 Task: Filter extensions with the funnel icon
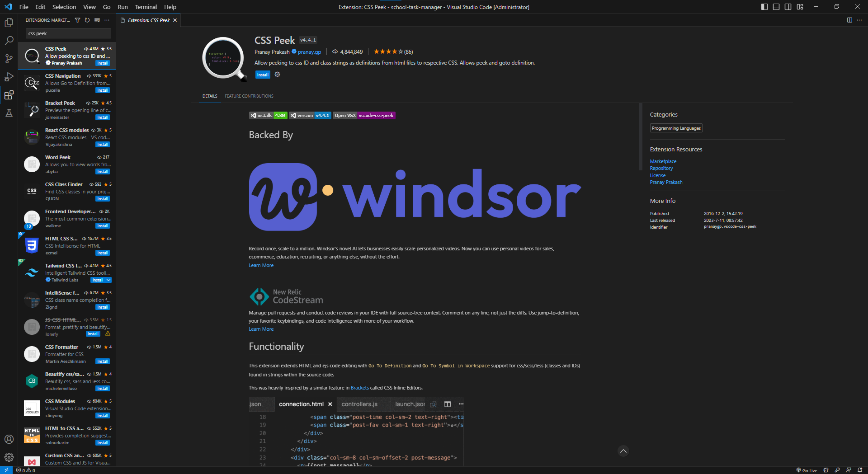point(77,20)
